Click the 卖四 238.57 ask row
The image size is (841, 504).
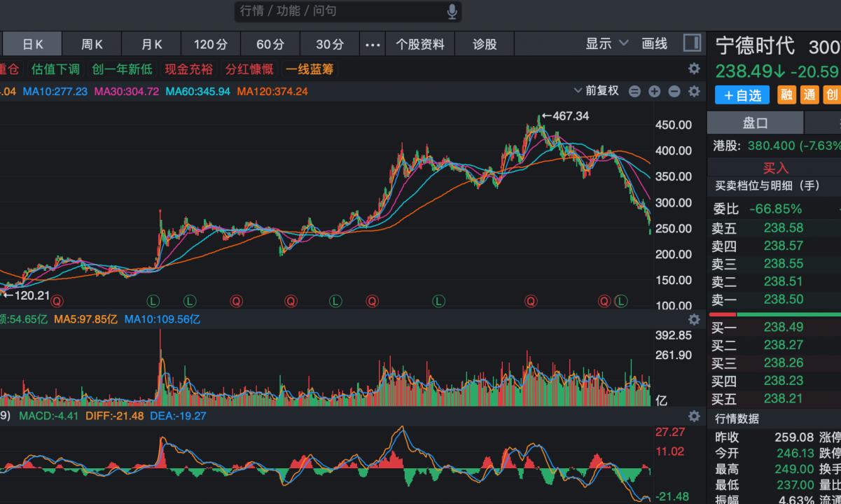click(774, 246)
